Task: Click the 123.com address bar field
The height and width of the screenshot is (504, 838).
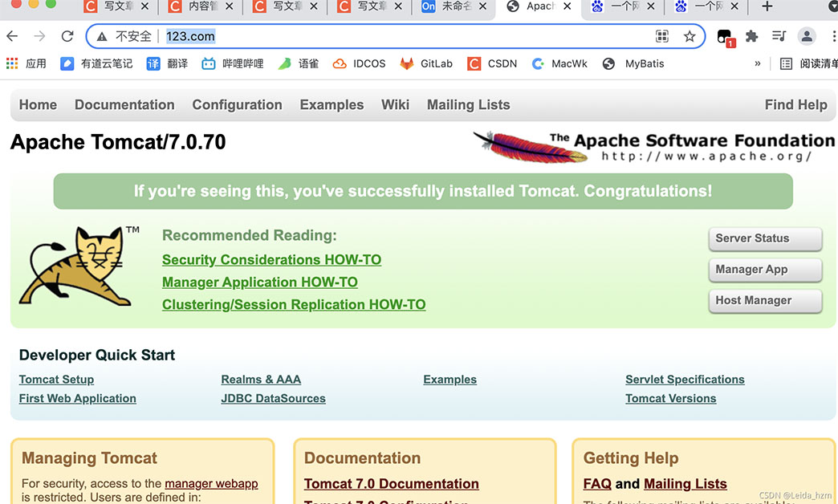Action: (396, 36)
